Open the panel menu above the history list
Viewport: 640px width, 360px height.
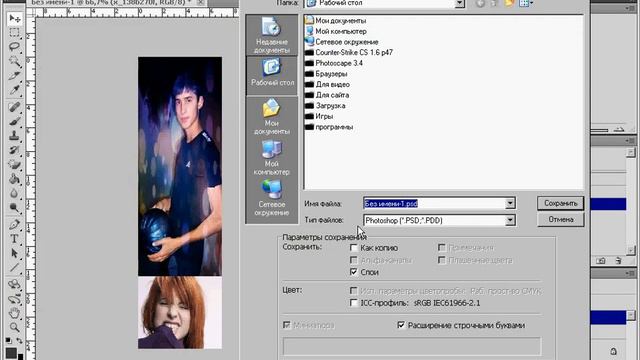pyautogui.click(x=631, y=140)
